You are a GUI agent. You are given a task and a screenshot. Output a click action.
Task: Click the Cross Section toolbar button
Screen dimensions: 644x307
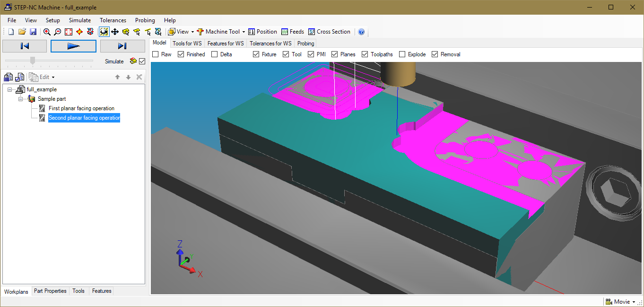(329, 32)
